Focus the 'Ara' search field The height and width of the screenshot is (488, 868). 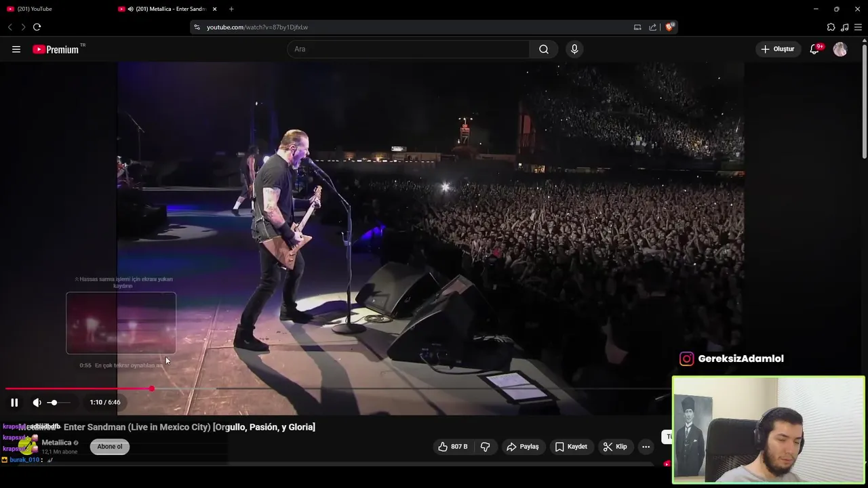coord(408,49)
